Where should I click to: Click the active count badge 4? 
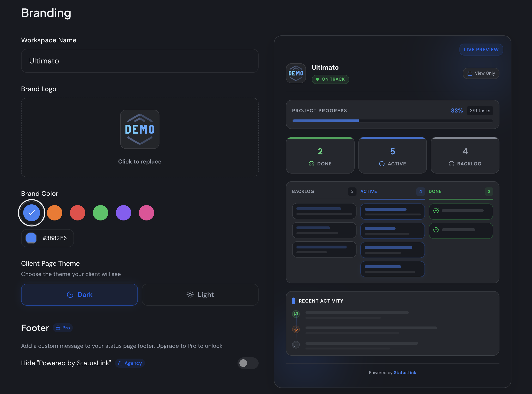[x=421, y=191]
